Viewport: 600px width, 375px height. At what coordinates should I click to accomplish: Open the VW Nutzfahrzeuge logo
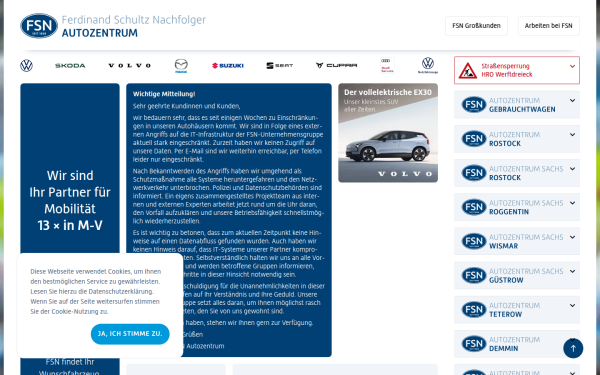tap(428, 65)
